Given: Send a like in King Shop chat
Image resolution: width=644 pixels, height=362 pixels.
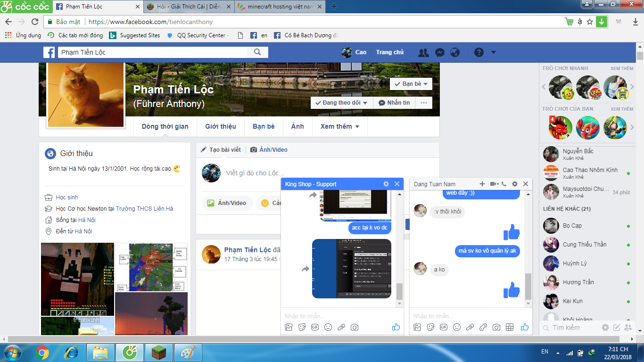Looking at the screenshot, I should [396, 327].
